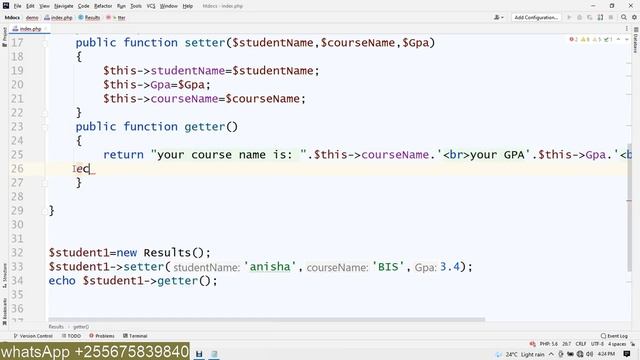Go to next highlighted error arrow
The height and width of the screenshot is (360, 640).
point(627,39)
